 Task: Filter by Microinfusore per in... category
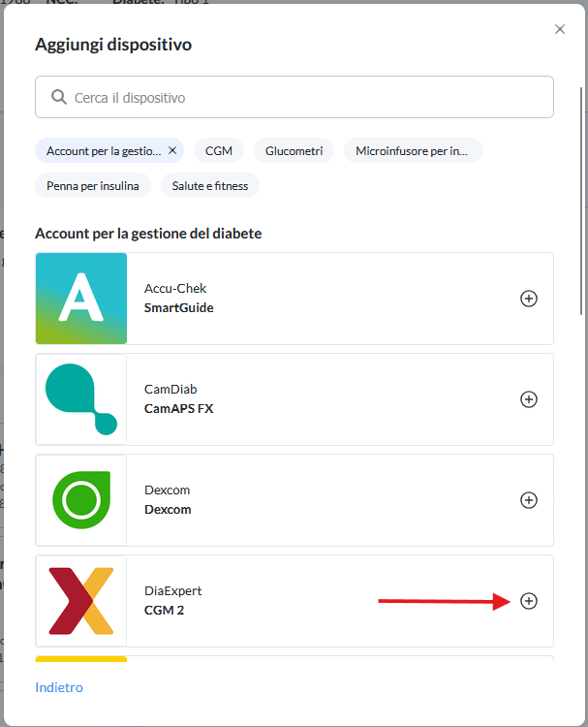(414, 150)
